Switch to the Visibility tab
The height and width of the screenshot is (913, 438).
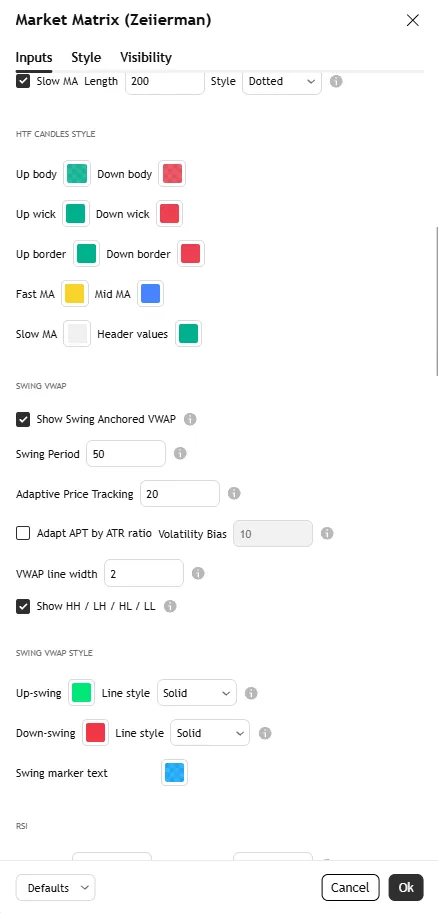(146, 58)
